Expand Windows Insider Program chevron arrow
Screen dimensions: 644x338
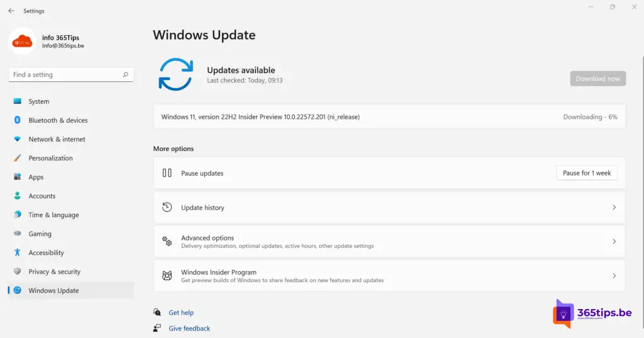point(614,276)
